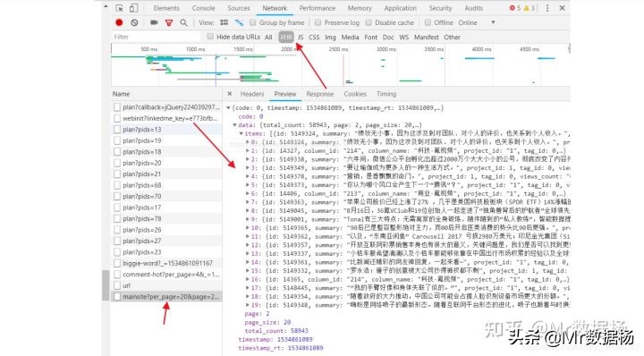Screen dimensions: 644x356
Task: Click inside the Filter text field
Action: [156, 37]
